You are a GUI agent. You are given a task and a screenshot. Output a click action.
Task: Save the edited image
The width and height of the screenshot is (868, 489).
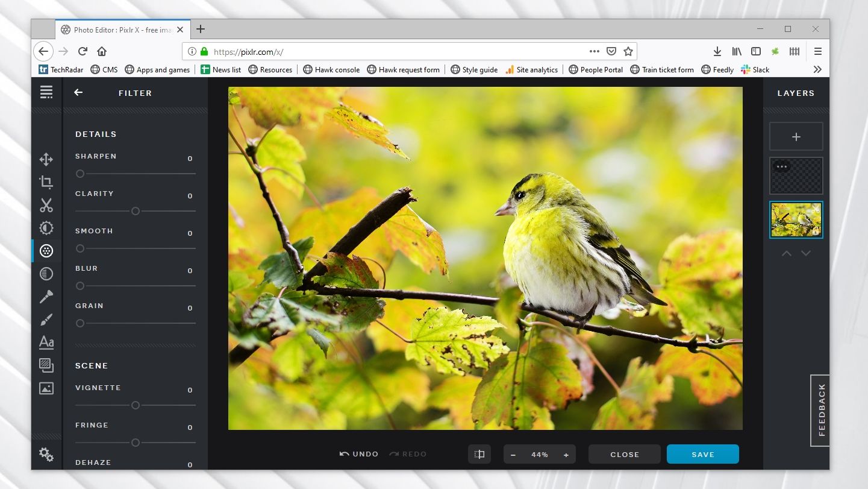click(702, 454)
